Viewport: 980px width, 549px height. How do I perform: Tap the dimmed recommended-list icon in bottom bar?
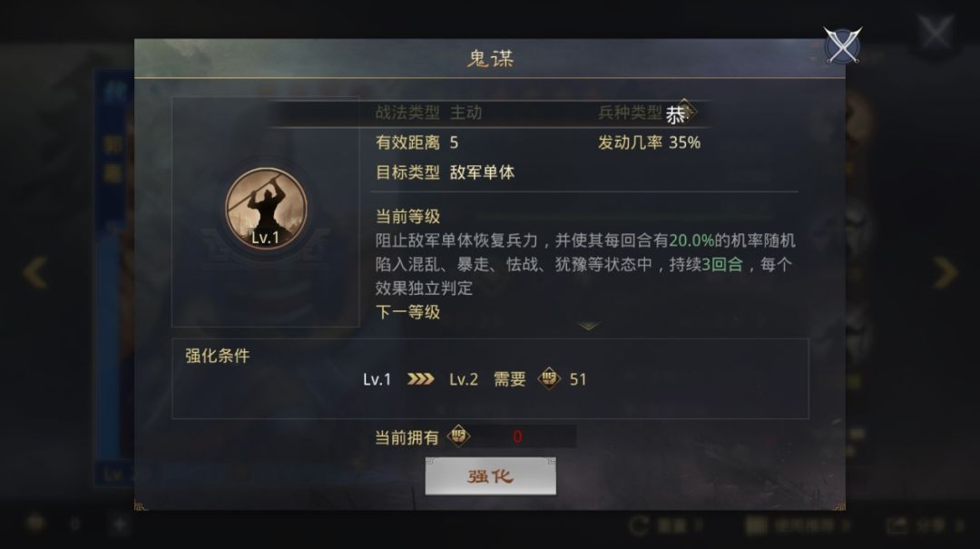(756, 525)
